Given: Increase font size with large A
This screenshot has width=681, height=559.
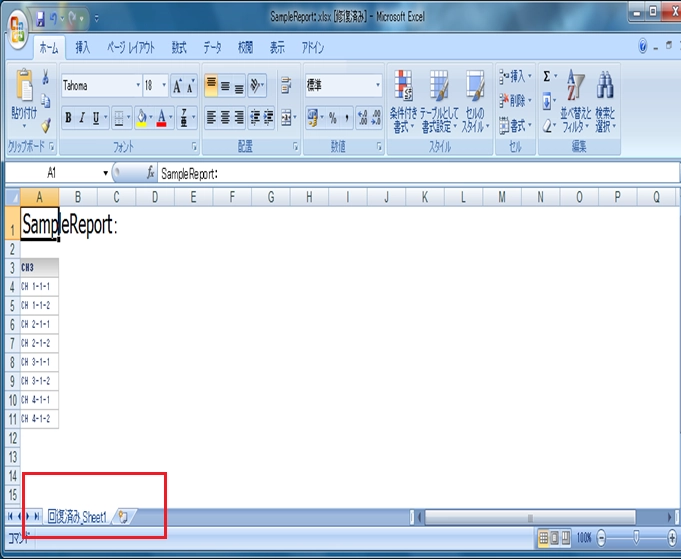Looking at the screenshot, I should tap(177, 86).
